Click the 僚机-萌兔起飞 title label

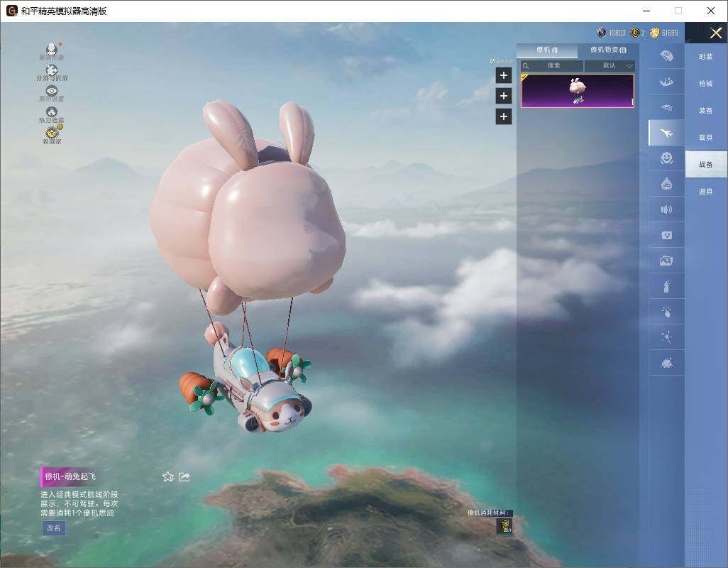tap(70, 476)
